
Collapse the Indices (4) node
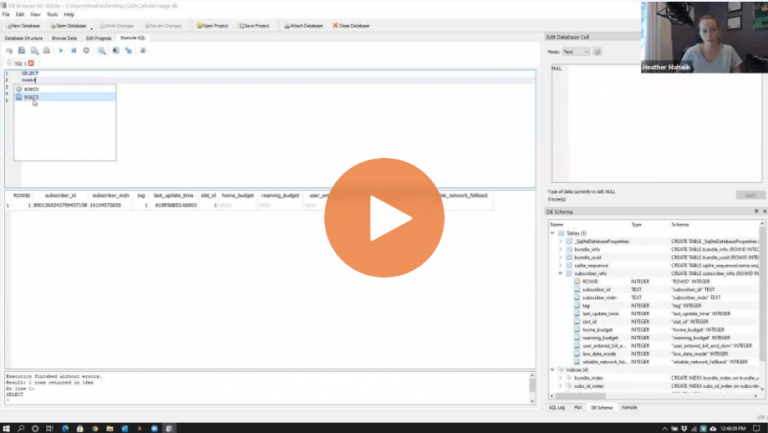click(552, 370)
